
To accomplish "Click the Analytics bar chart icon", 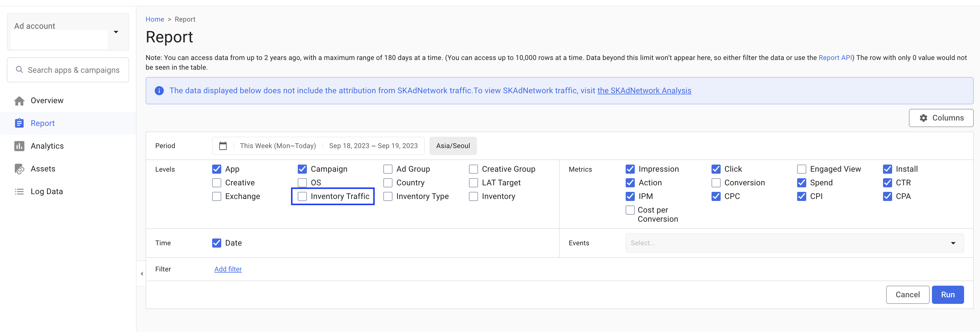I will click(19, 146).
